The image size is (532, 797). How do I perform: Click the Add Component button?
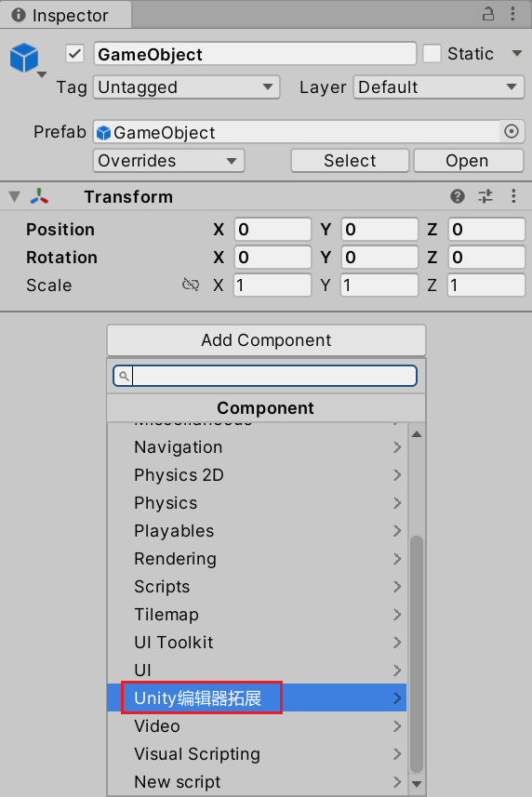(x=266, y=340)
